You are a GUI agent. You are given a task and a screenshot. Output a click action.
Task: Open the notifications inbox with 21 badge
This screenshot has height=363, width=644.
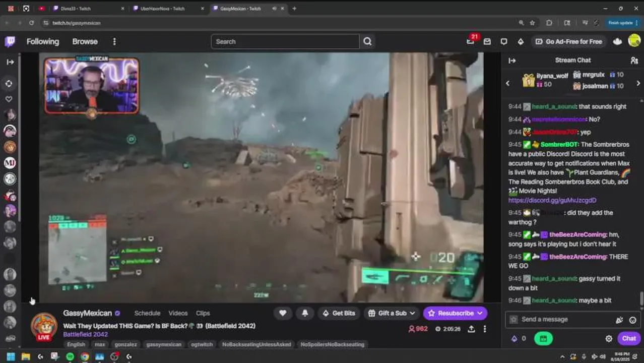[x=471, y=41]
